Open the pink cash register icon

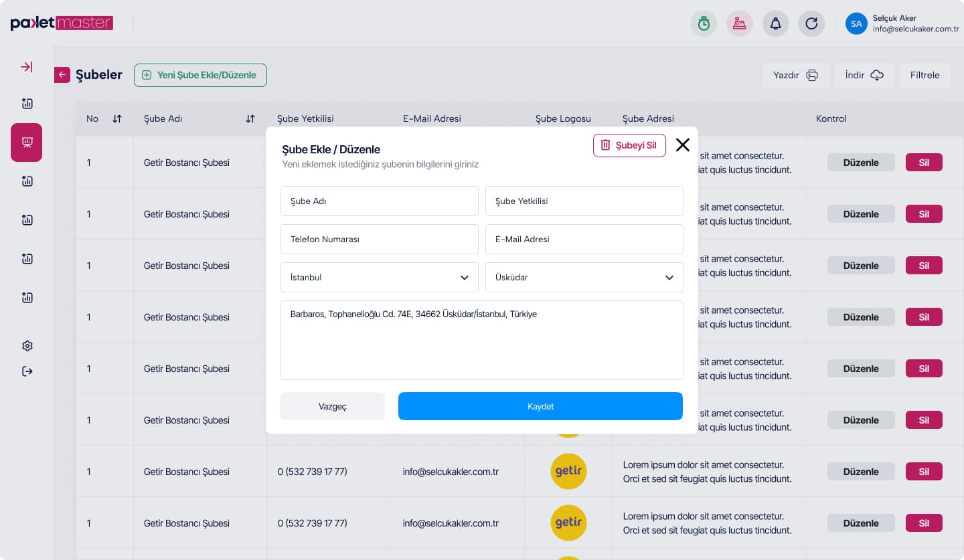coord(740,24)
